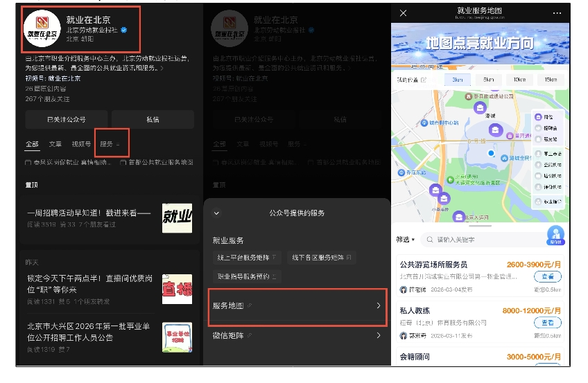The height and width of the screenshot is (383, 588).
Task: Expand the 服务 menu on account page
Action: point(110,144)
